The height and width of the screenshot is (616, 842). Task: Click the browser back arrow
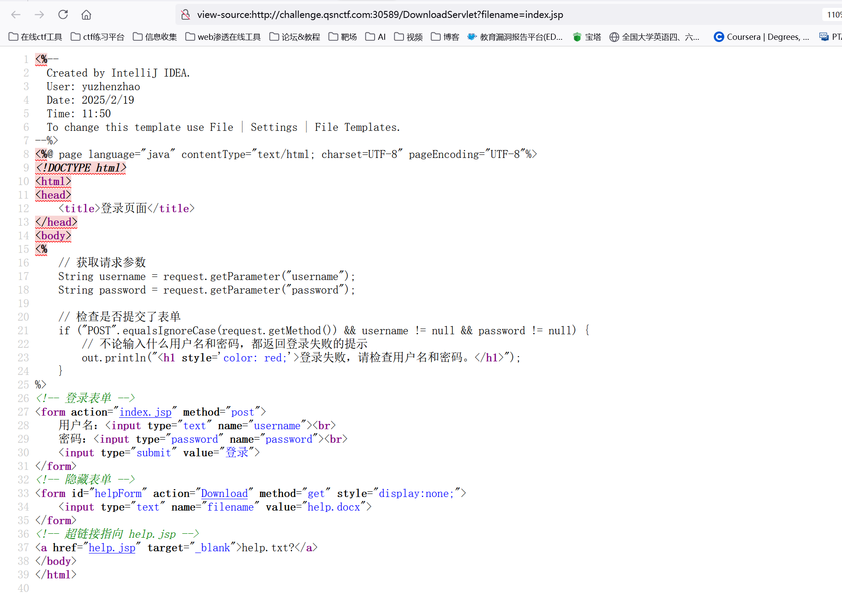tap(16, 14)
